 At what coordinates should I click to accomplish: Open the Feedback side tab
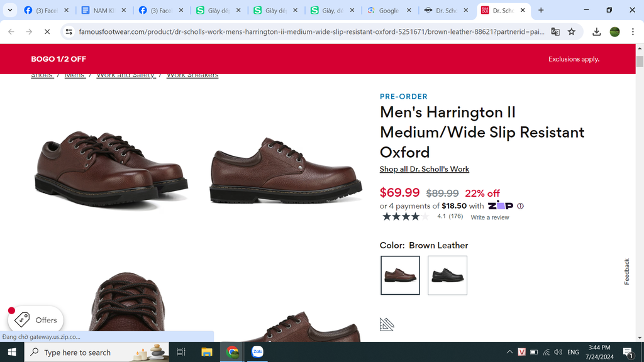click(627, 271)
